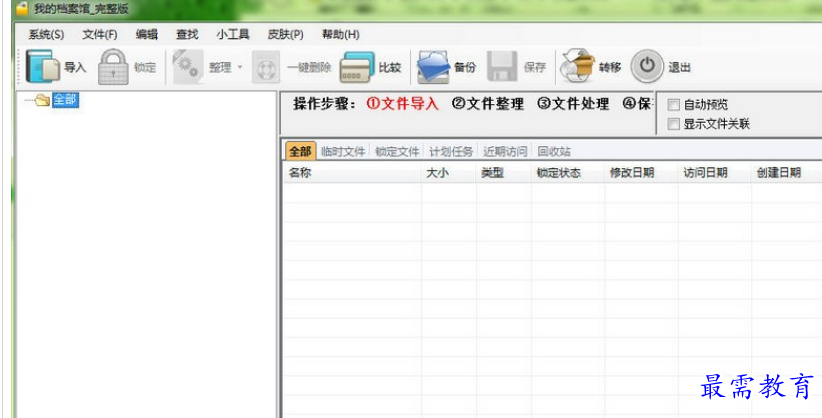Click the Compare (比较) card icon

356,67
